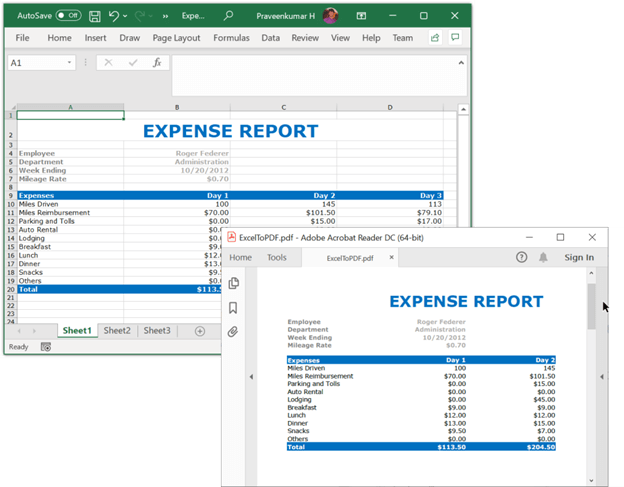Click the Insert Function fx icon
This screenshot has width=624, height=487.
[x=157, y=62]
